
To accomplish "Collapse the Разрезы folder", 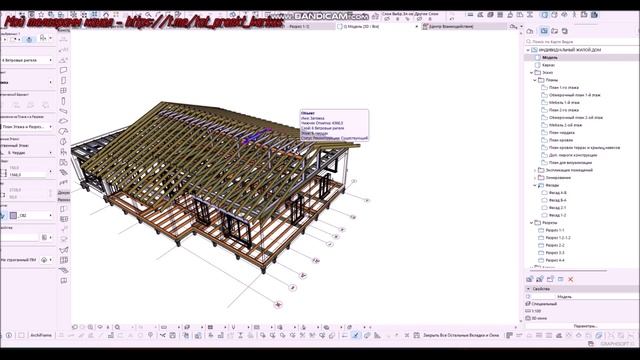I will 531,223.
